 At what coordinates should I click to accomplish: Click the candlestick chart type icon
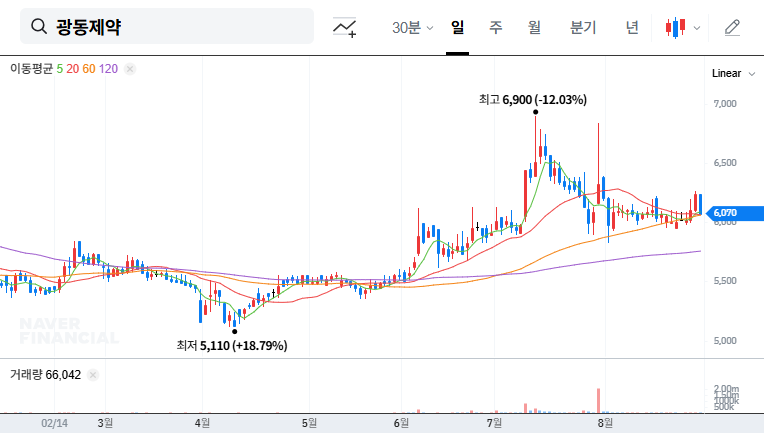(x=675, y=27)
